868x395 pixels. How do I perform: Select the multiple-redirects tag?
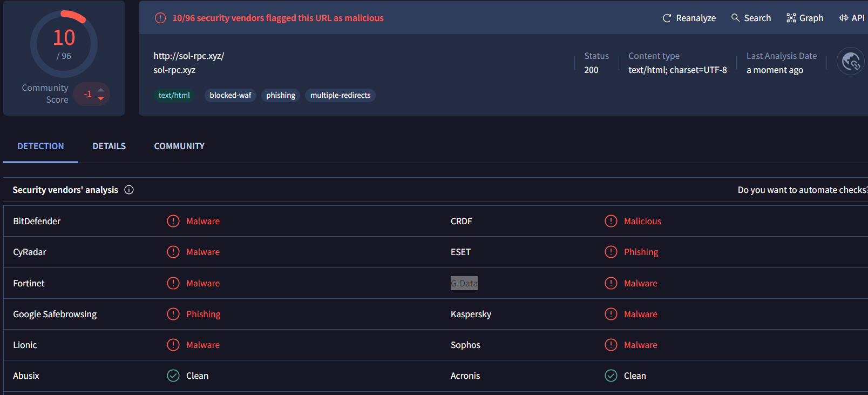[x=341, y=95]
